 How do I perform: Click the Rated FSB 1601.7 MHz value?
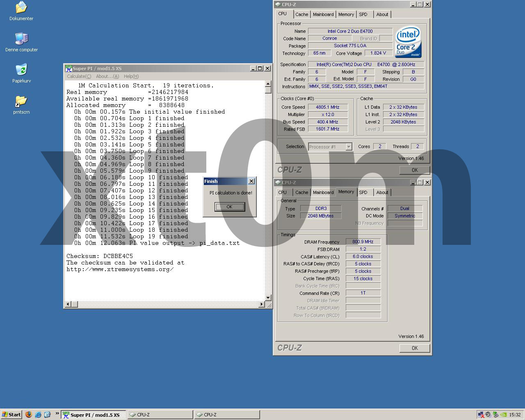click(327, 129)
